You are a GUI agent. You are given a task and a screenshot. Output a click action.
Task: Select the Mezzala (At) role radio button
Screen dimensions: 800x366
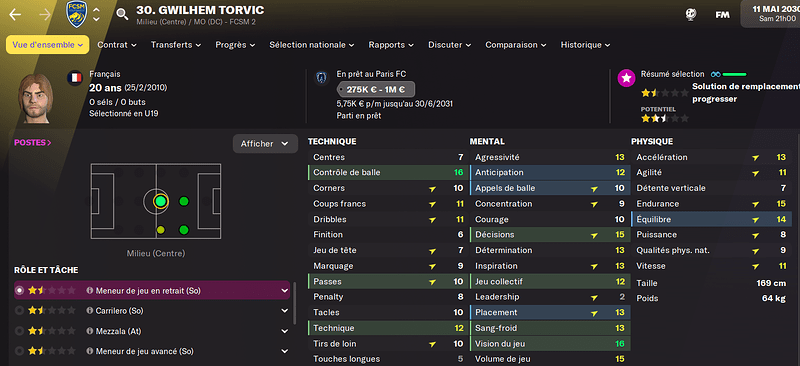[20, 331]
